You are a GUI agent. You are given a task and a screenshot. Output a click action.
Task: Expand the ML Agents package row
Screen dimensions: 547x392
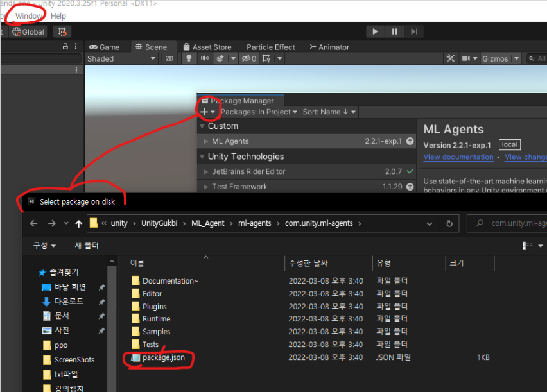coord(205,141)
